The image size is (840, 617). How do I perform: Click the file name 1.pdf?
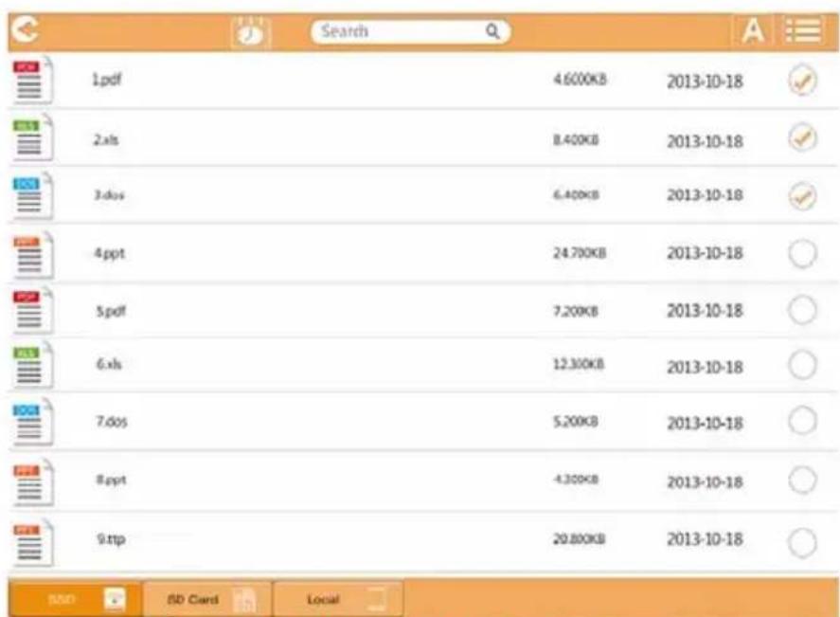pyautogui.click(x=107, y=80)
